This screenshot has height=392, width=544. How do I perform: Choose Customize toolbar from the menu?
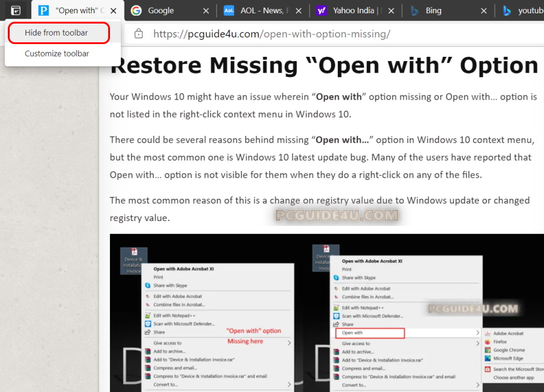click(57, 54)
